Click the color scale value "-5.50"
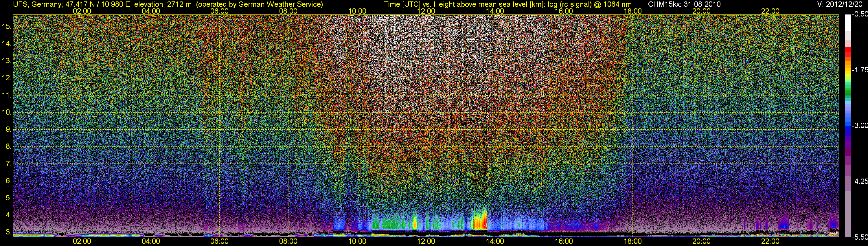Viewport: 868px width, 246px height. click(x=860, y=237)
